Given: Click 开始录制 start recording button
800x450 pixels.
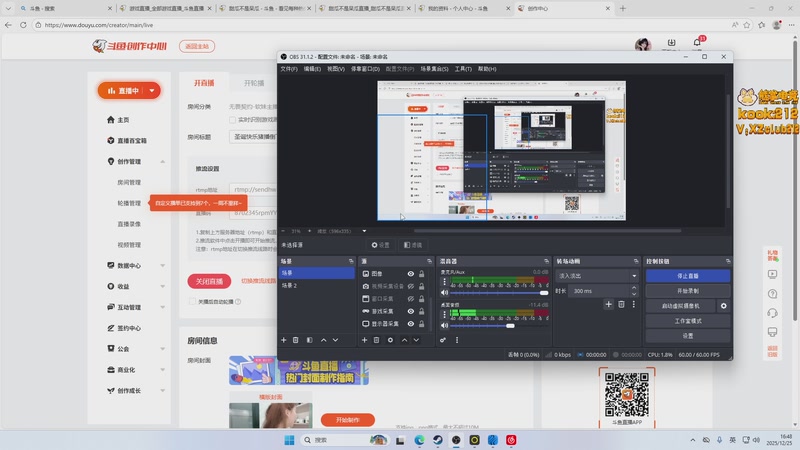Looking at the screenshot, I should coord(688,291).
